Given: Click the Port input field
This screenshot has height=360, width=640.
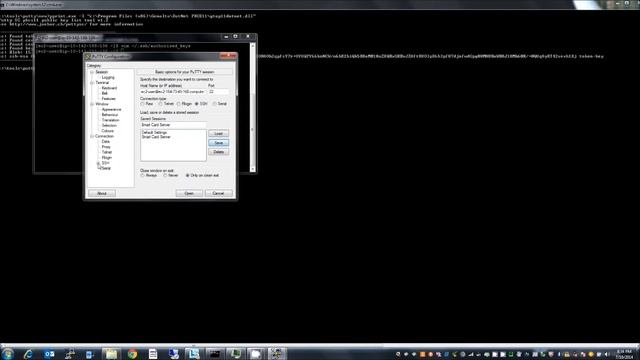Looking at the screenshot, I should [218, 92].
